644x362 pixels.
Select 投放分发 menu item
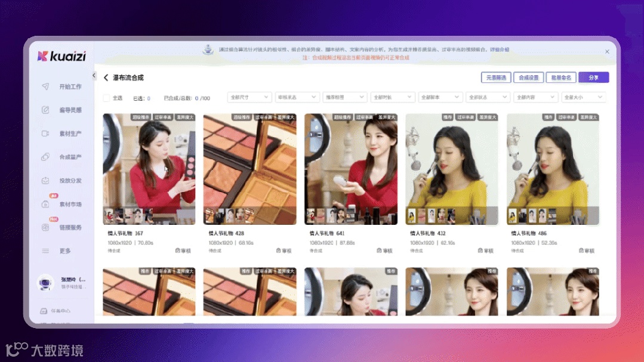coord(70,180)
